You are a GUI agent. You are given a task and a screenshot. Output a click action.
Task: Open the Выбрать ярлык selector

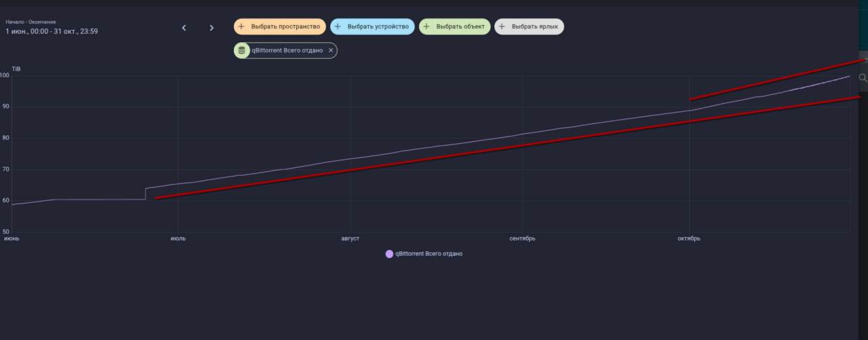(535, 26)
